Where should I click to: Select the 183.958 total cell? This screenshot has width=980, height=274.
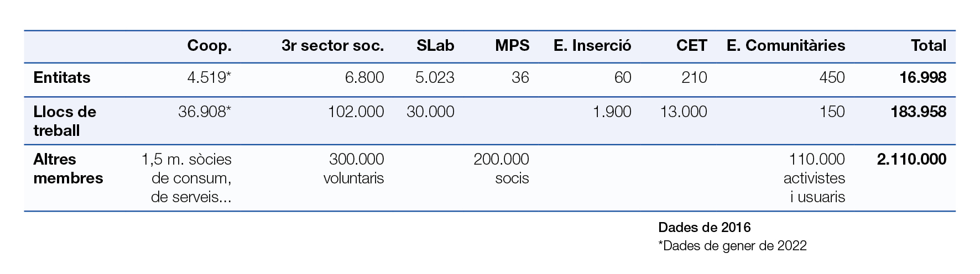[x=919, y=112]
